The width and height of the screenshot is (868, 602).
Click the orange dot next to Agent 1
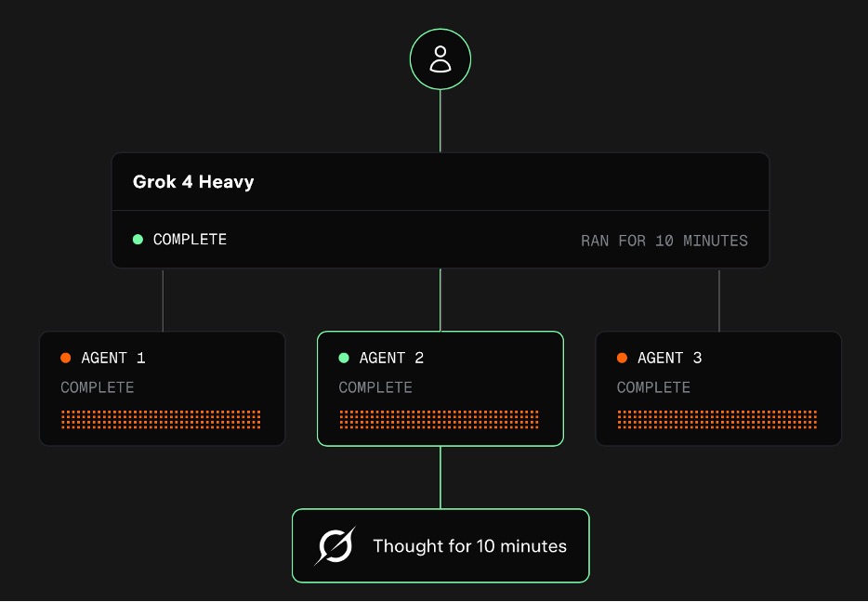(66, 358)
